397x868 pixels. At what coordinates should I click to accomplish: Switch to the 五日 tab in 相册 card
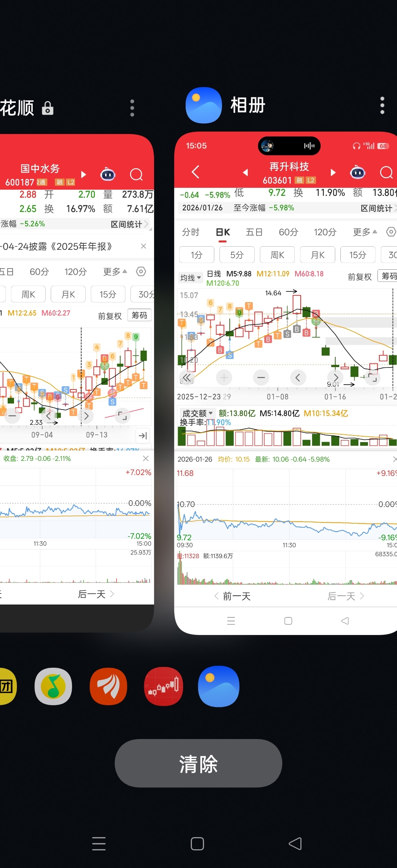(x=254, y=232)
